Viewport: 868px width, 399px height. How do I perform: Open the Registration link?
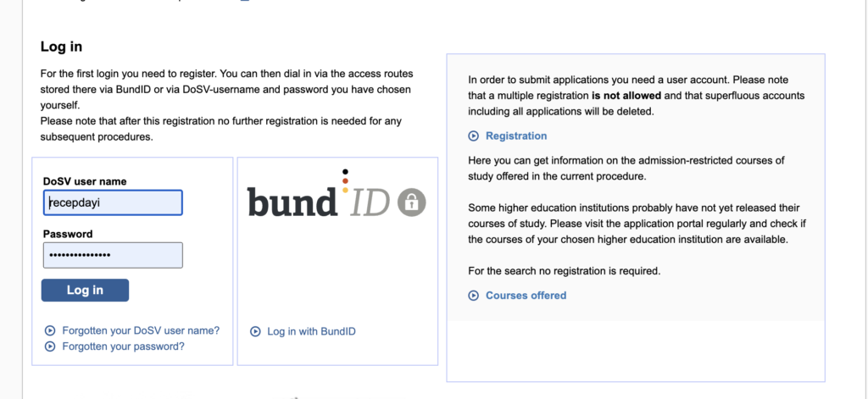515,136
